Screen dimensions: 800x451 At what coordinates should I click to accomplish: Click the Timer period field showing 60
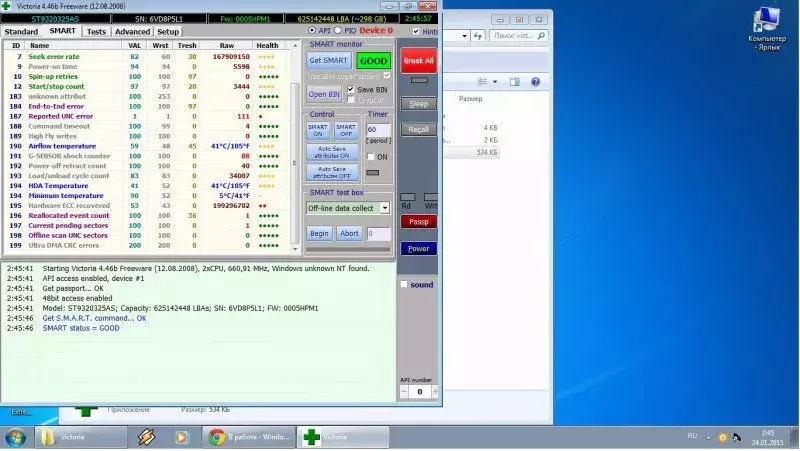coord(379,130)
